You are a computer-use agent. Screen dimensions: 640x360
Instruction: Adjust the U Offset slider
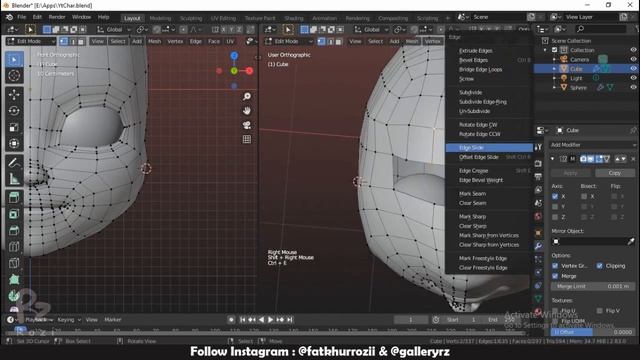(593, 332)
